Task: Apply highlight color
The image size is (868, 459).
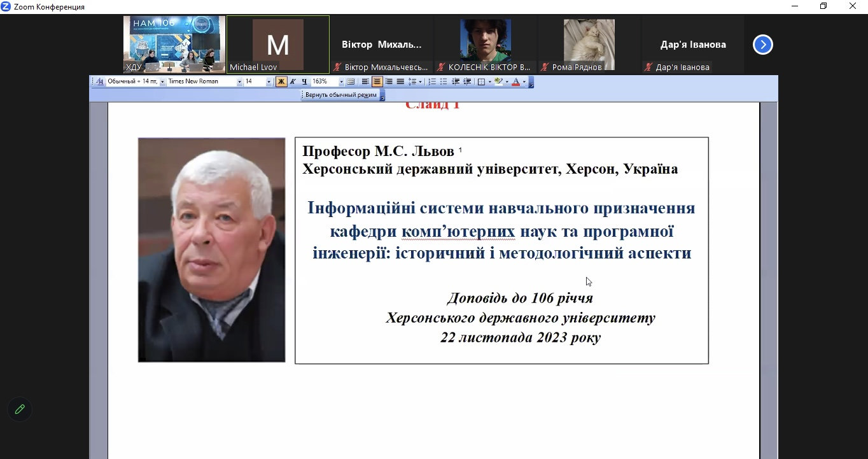Action: tap(498, 81)
